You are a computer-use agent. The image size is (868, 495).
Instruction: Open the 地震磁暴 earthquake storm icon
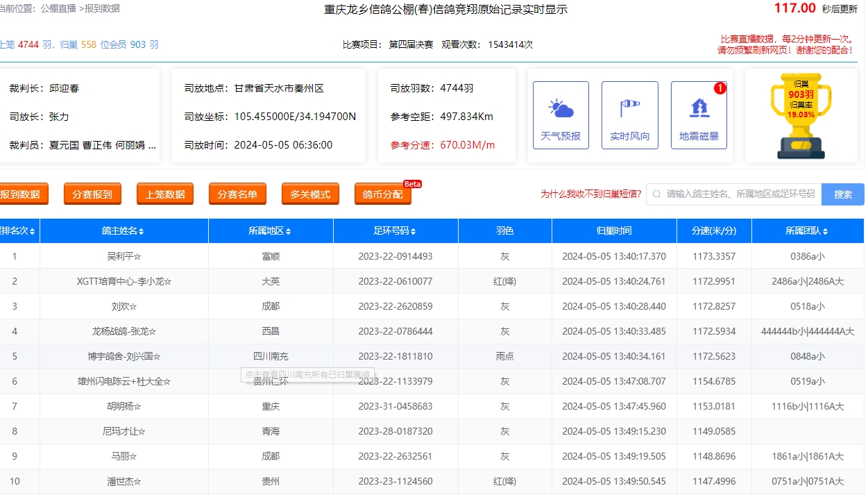pyautogui.click(x=699, y=115)
